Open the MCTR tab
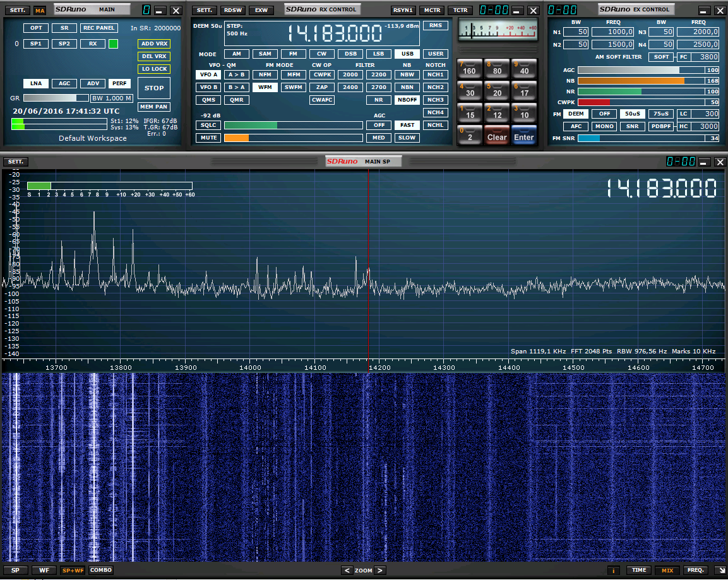Viewport: 728px width, 580px height. (432, 10)
